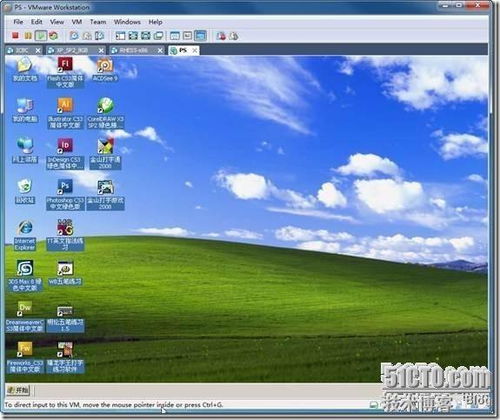
Task: Open the VM menu
Action: (x=77, y=22)
